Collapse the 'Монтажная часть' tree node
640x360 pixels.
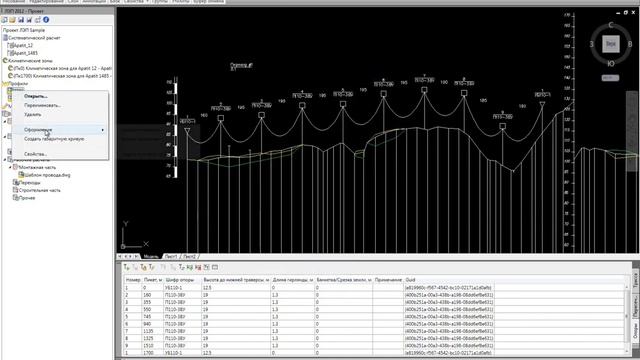[x=10, y=167]
